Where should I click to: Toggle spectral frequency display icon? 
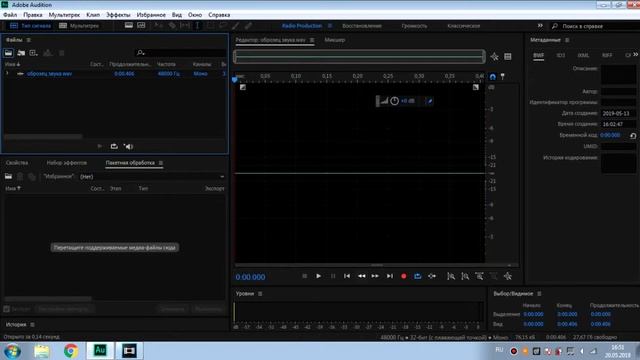click(x=129, y=25)
